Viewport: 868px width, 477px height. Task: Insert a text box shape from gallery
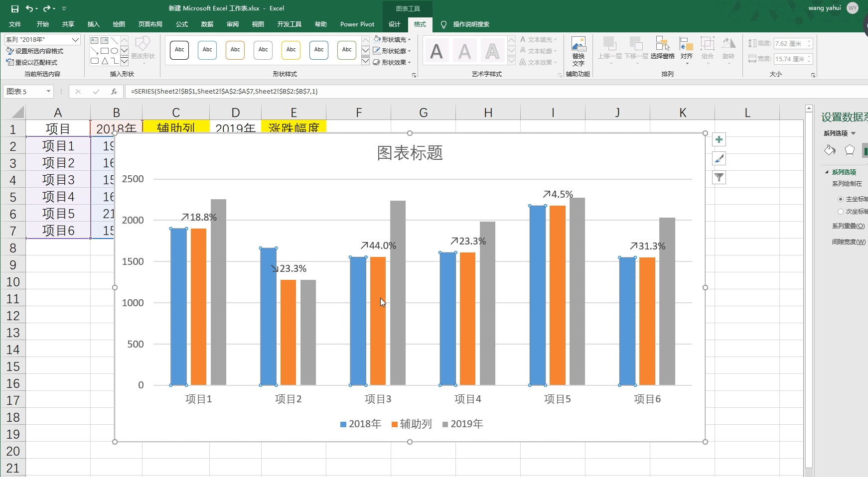(x=94, y=40)
